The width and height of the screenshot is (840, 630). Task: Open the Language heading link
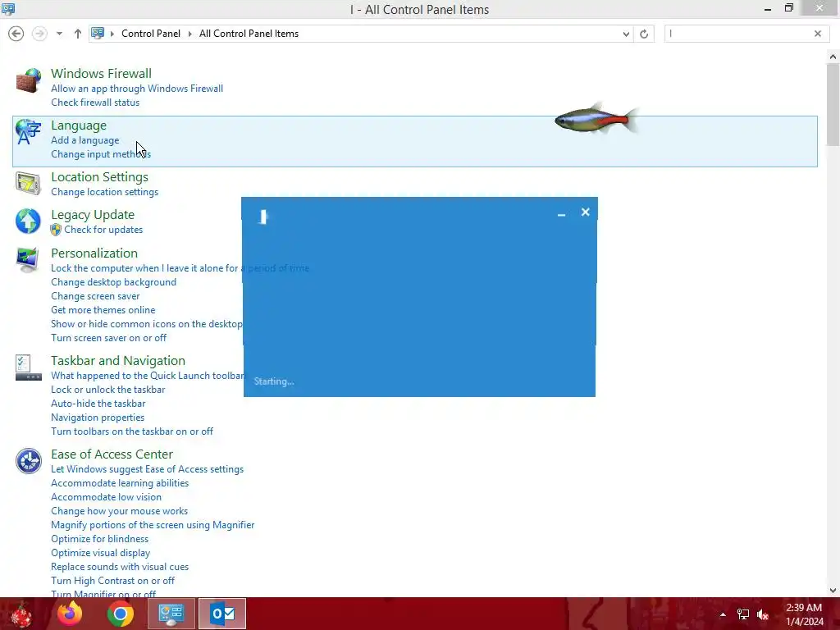[79, 126]
